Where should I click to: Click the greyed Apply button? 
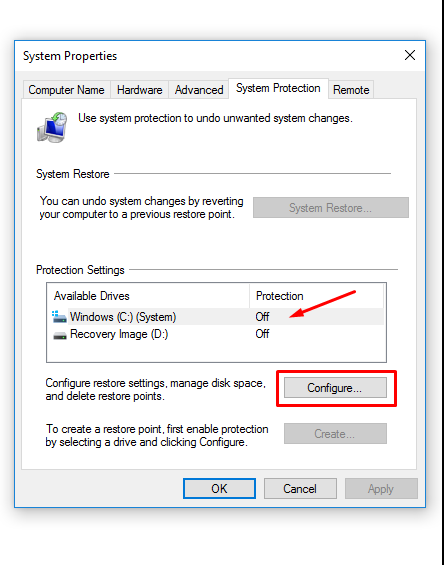381,489
